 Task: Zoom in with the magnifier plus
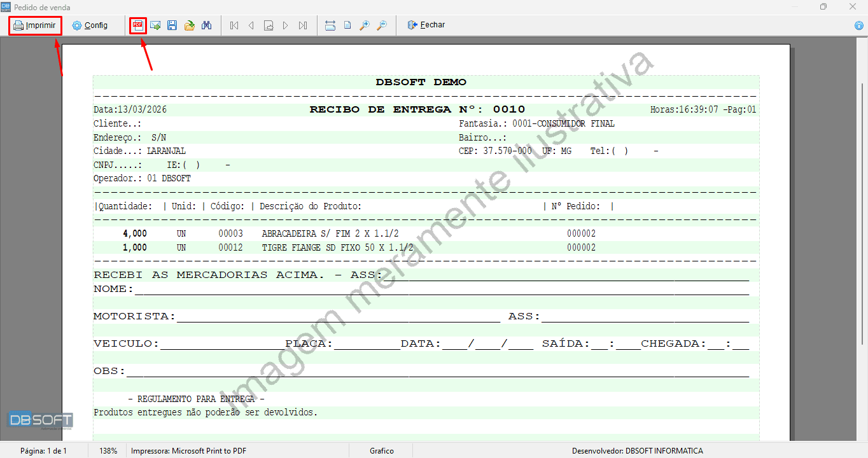coord(365,25)
